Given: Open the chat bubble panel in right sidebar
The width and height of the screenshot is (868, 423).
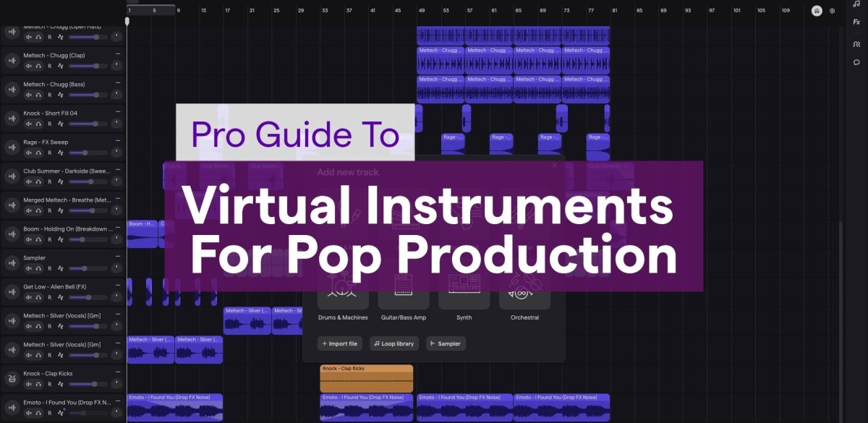Looking at the screenshot, I should click(x=856, y=62).
